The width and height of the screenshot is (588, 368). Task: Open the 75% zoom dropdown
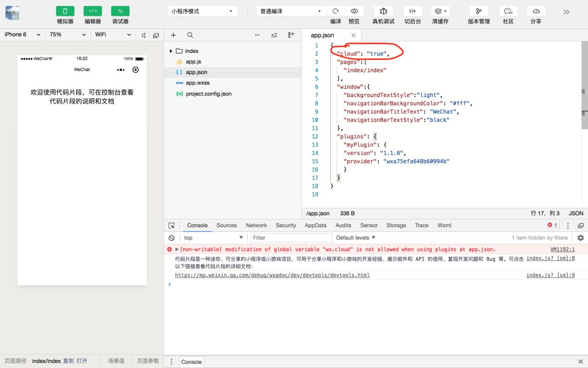coord(68,34)
